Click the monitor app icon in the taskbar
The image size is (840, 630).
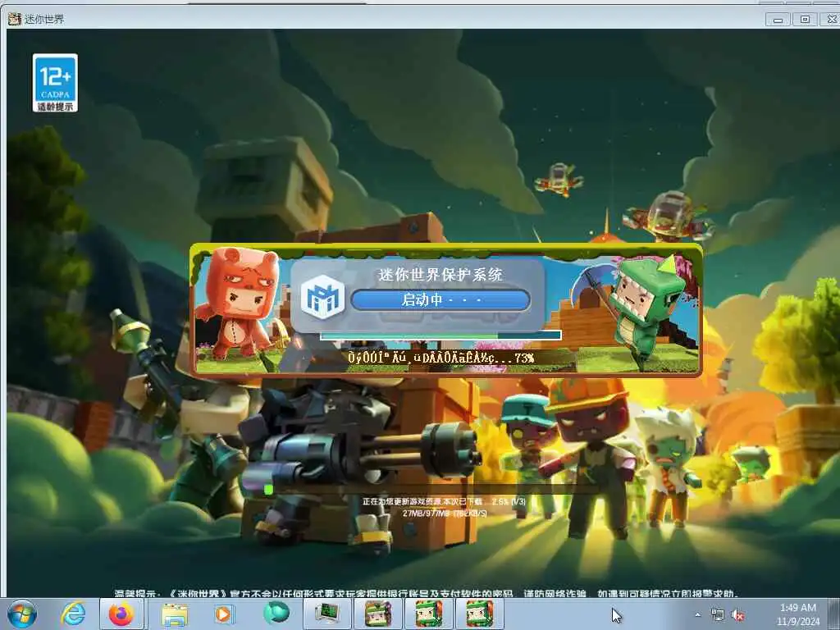(x=327, y=614)
